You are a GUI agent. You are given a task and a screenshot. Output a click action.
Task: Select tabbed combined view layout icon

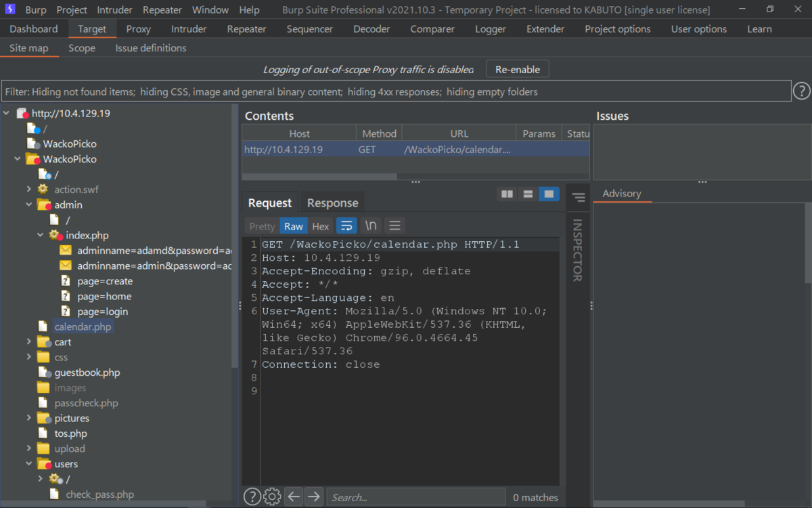coord(549,194)
